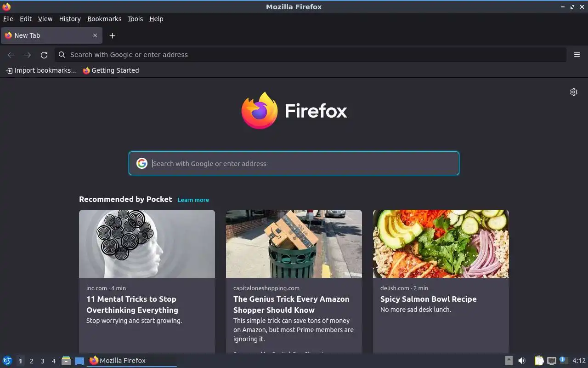The height and width of the screenshot is (368, 588).
Task: Go forward using the forward arrow button
Action: [28, 55]
